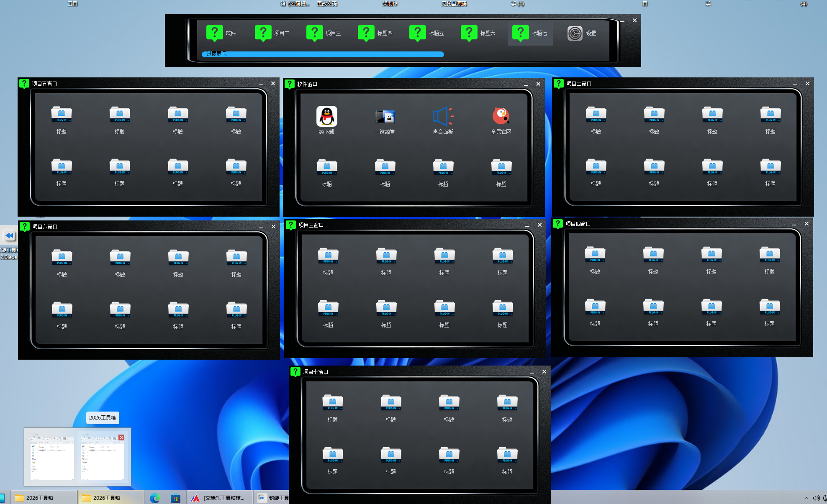
Task: Select the 标题七 tab
Action: pyautogui.click(x=530, y=33)
